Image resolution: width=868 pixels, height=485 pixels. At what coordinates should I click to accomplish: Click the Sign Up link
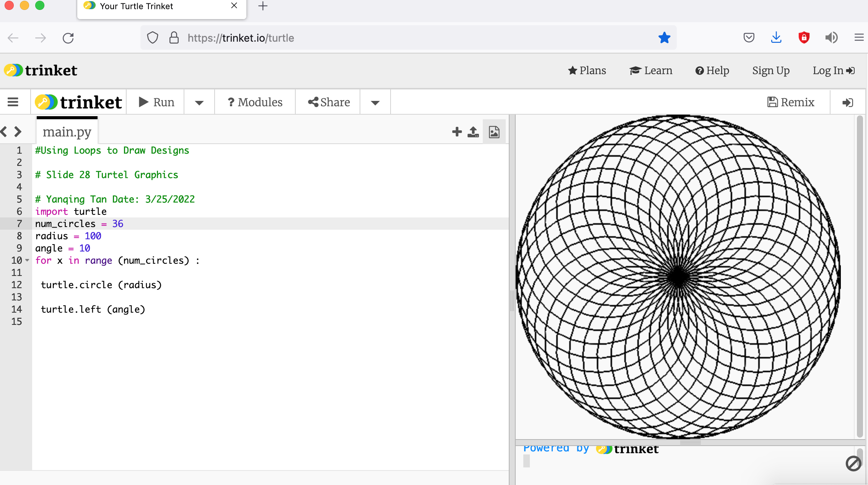pyautogui.click(x=771, y=70)
